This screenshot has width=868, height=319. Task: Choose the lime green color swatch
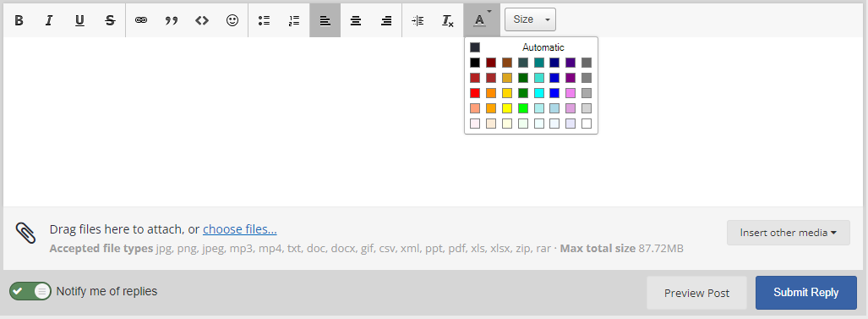click(523, 108)
